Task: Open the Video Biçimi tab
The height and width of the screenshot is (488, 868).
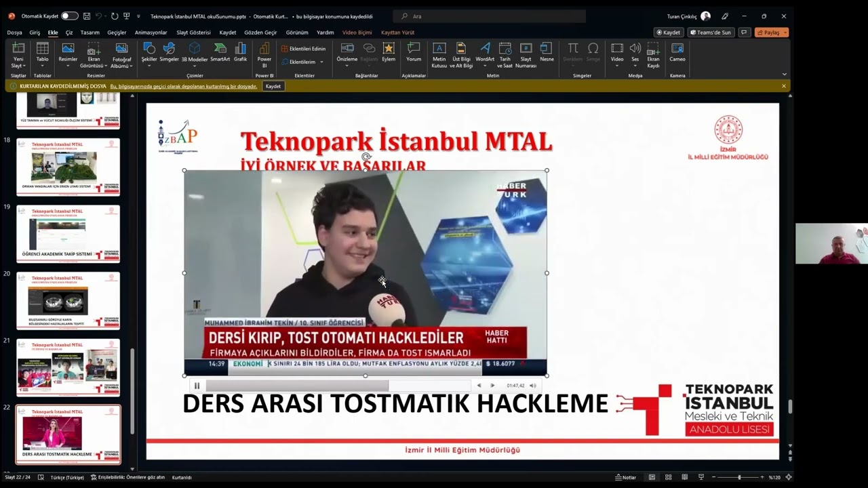Action: pyautogui.click(x=357, y=33)
